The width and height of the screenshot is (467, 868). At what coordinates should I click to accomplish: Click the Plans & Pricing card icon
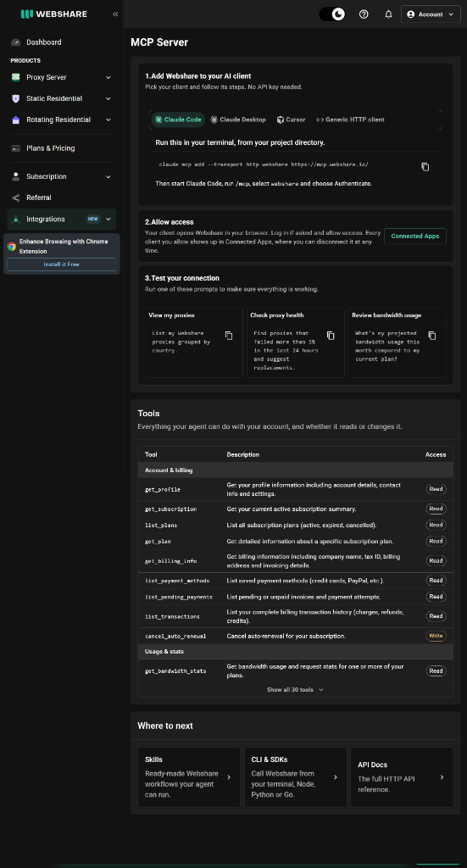[15, 148]
